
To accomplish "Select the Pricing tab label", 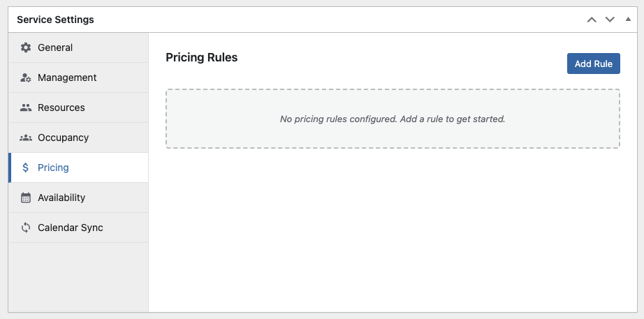I will pos(53,168).
